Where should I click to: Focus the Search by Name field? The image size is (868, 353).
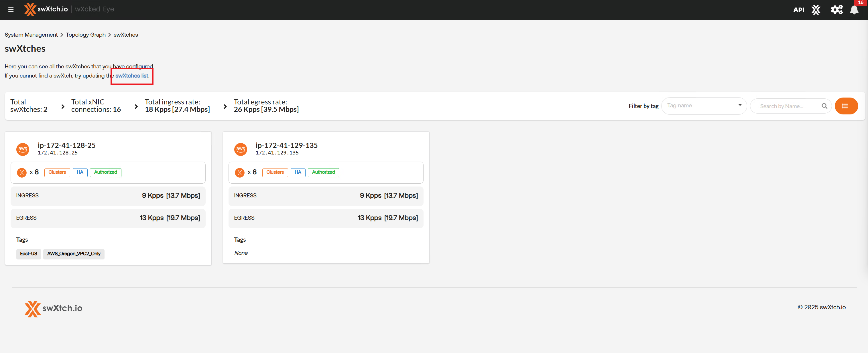785,106
